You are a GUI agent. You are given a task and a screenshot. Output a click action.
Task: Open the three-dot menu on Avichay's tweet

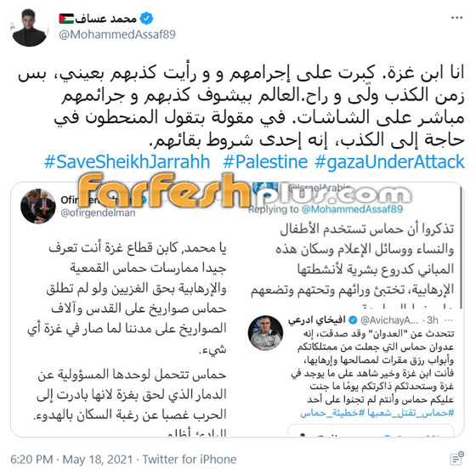(449, 320)
